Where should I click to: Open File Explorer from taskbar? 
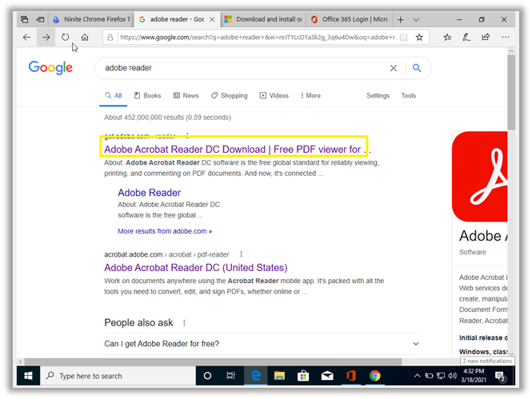click(279, 376)
